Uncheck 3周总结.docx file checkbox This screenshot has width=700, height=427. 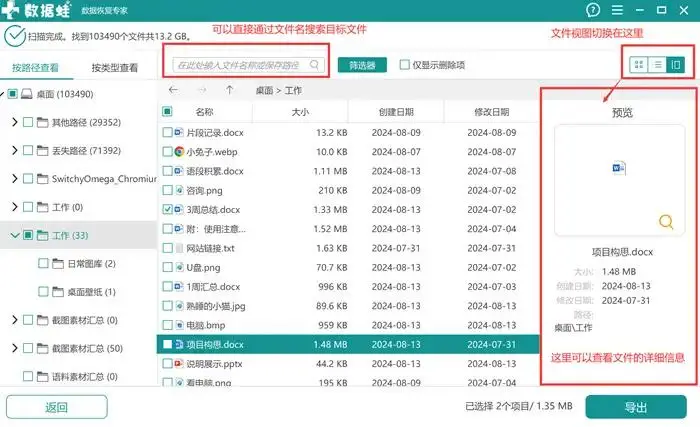(x=167, y=210)
